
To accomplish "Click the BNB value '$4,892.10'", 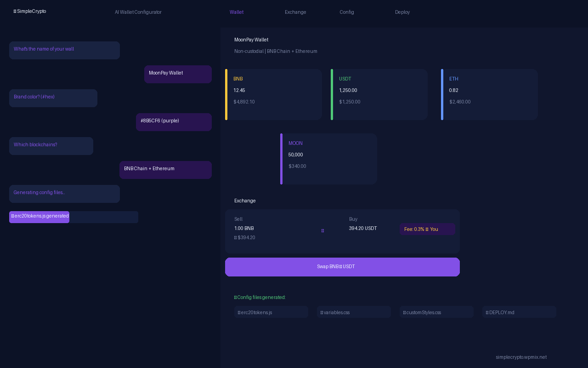I will [x=244, y=102].
